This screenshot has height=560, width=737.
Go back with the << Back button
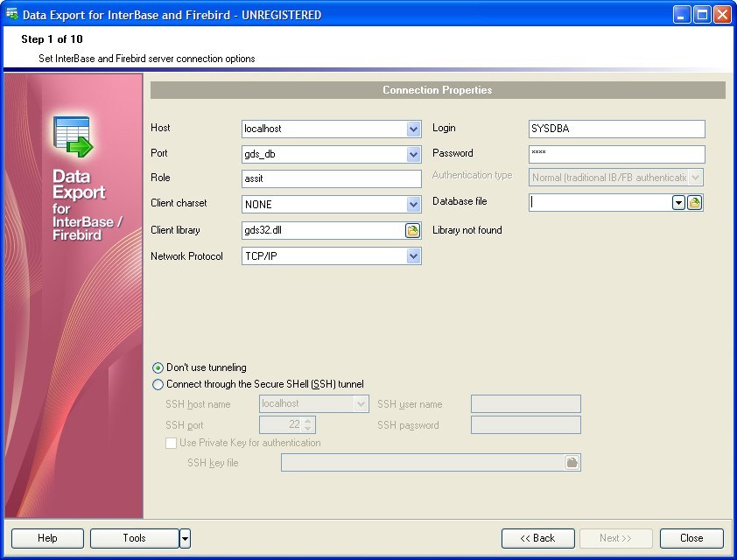(537, 538)
